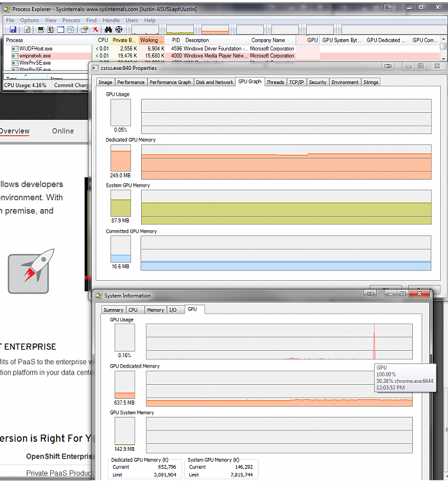Switch to the Security tab
The height and width of the screenshot is (481, 448).
point(318,82)
